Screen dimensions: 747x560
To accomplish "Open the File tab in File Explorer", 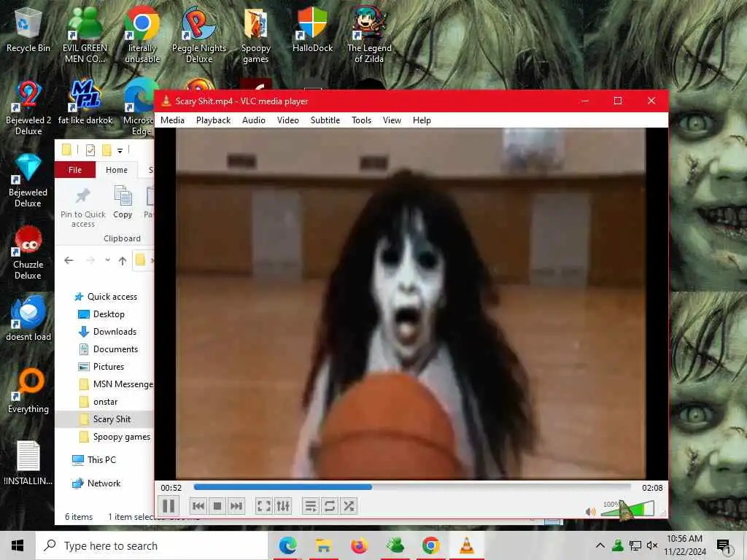I will [75, 170].
